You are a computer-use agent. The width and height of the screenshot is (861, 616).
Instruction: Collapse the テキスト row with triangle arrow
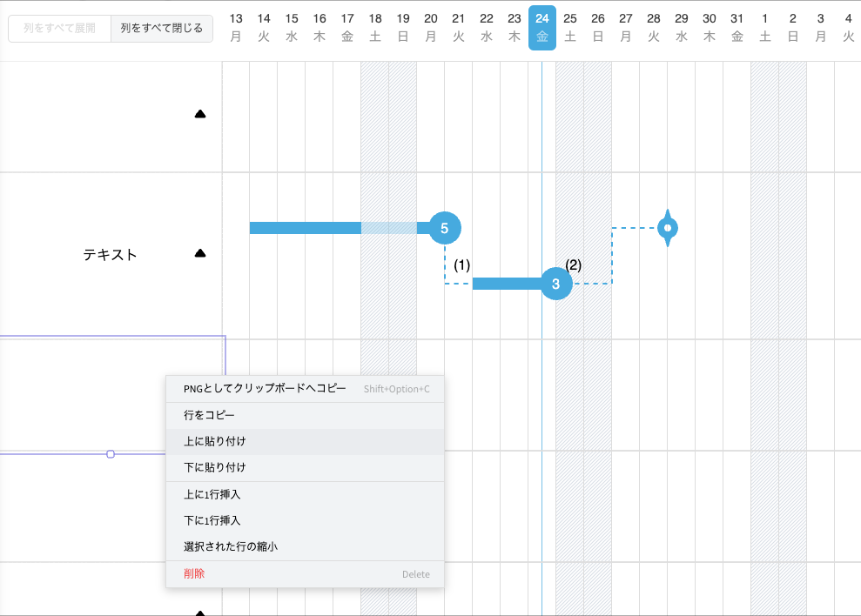pos(200,254)
